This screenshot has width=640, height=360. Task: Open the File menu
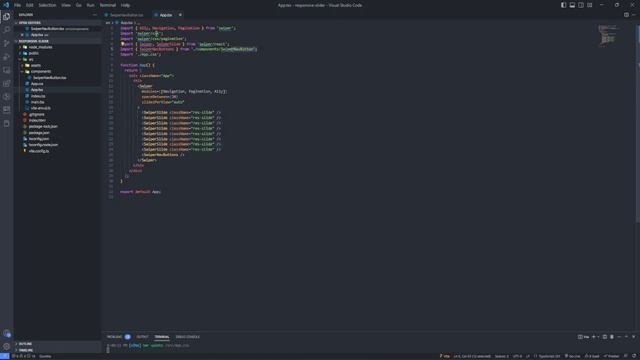[18, 5]
